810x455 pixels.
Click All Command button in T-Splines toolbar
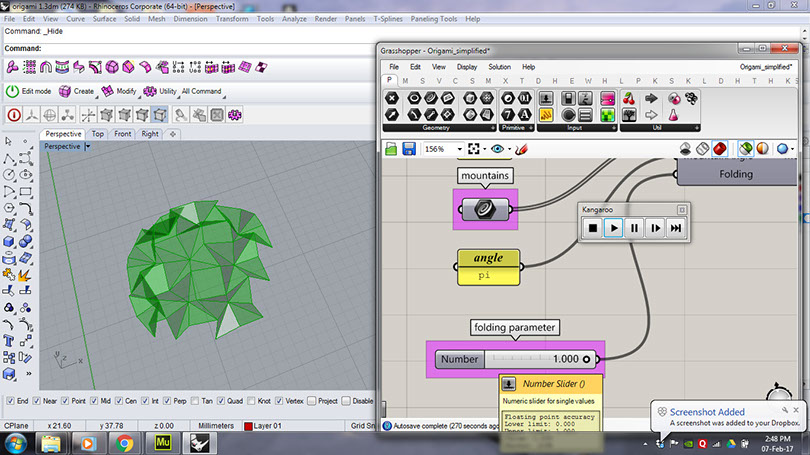click(x=201, y=91)
